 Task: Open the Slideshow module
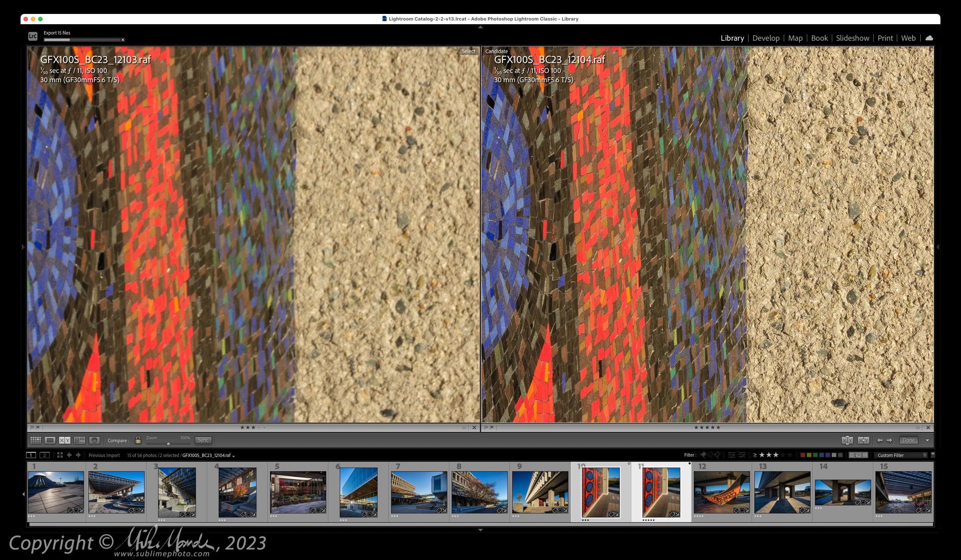pyautogui.click(x=852, y=38)
